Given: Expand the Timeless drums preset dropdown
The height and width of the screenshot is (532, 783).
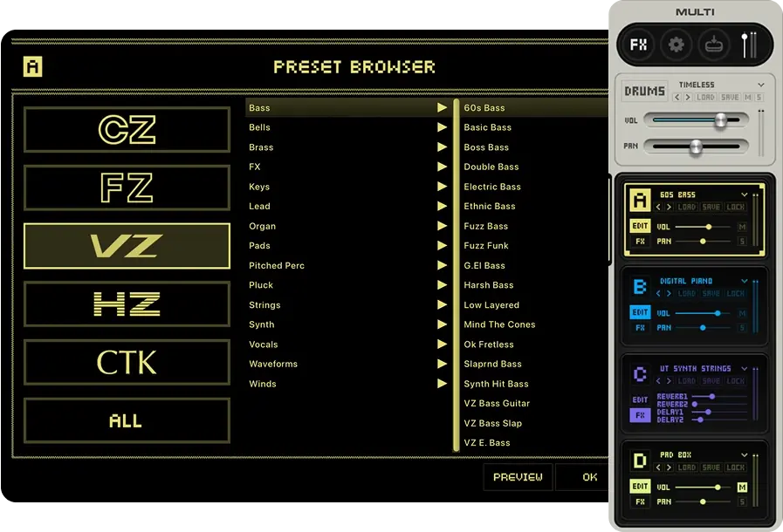Looking at the screenshot, I should click(761, 85).
